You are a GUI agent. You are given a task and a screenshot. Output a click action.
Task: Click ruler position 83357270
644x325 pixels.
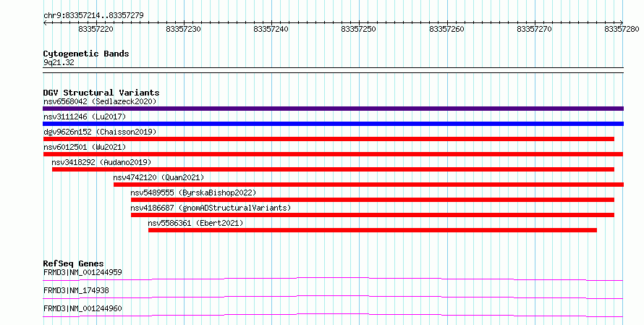click(534, 29)
